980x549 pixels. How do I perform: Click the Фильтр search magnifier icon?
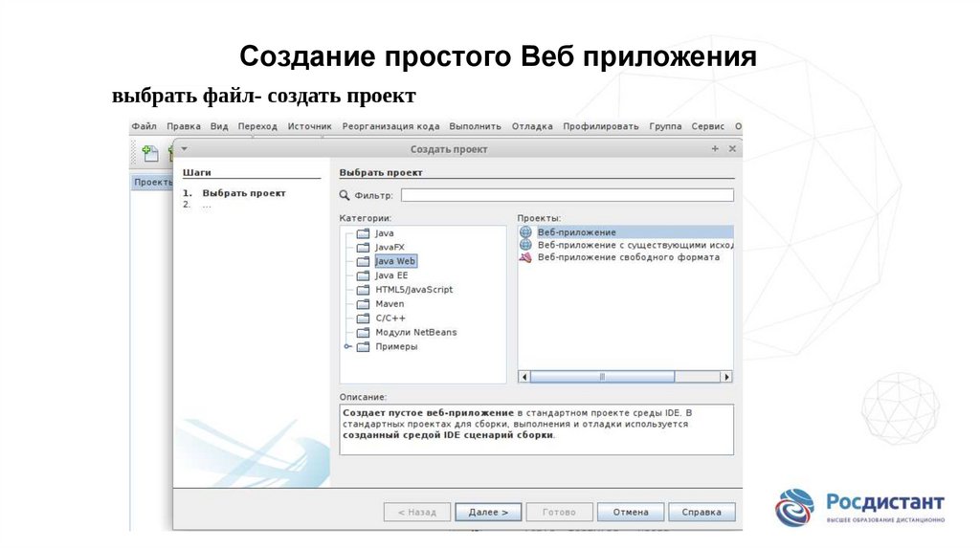[345, 195]
